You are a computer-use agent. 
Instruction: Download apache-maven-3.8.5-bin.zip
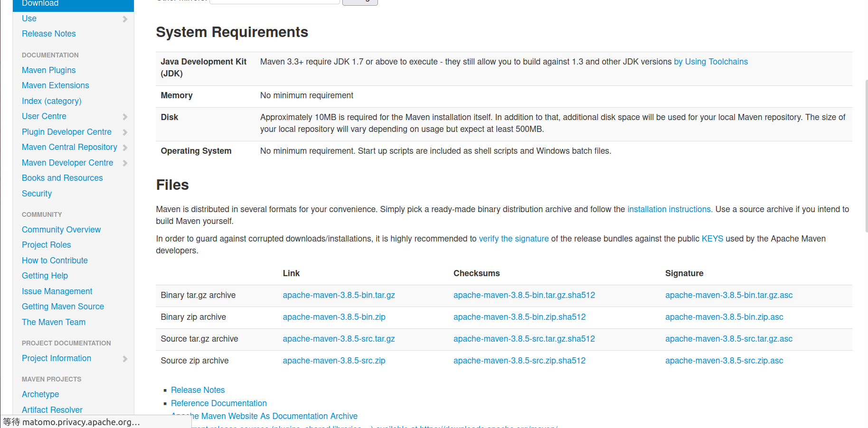pyautogui.click(x=334, y=317)
